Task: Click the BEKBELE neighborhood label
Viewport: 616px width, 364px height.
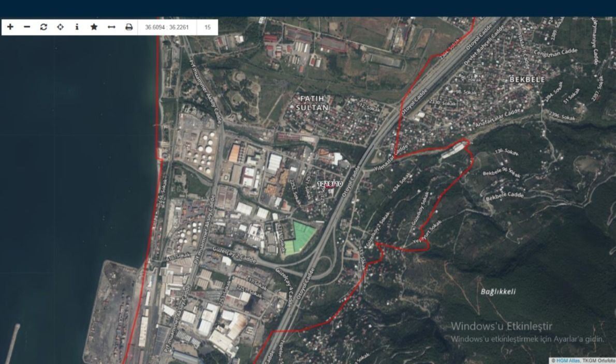Action: pos(527,80)
